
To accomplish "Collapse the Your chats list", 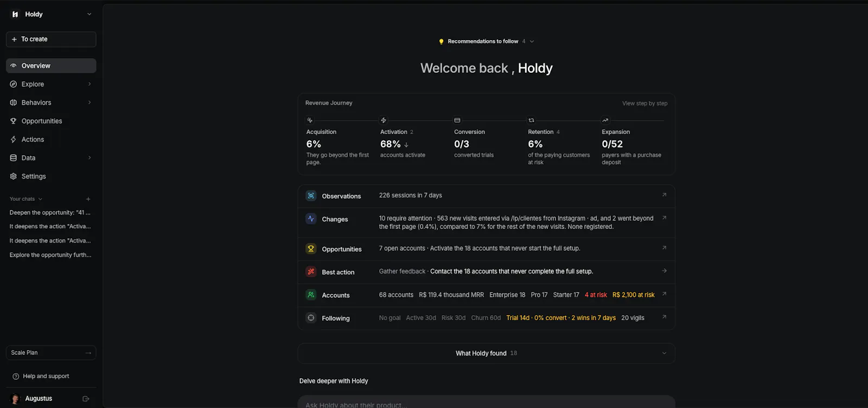I will pos(40,199).
